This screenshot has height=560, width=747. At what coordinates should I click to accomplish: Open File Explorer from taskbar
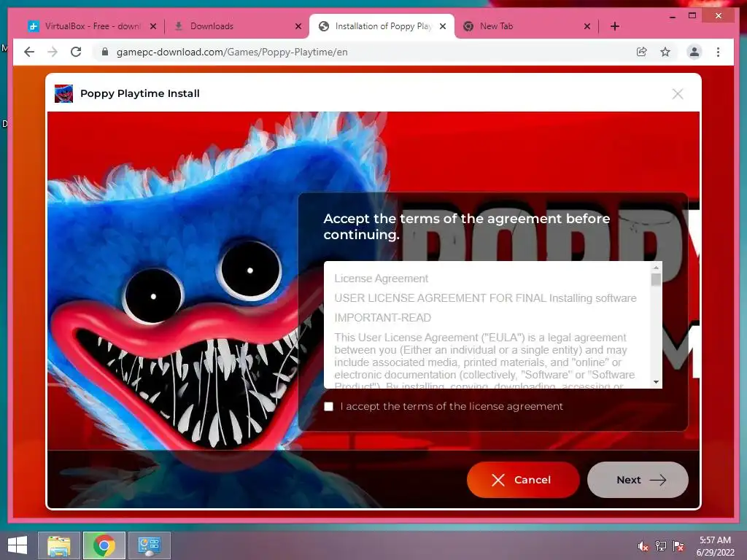click(x=59, y=545)
